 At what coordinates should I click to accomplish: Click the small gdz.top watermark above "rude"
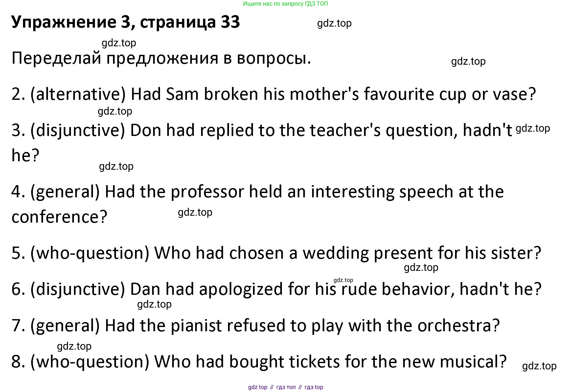(343, 280)
